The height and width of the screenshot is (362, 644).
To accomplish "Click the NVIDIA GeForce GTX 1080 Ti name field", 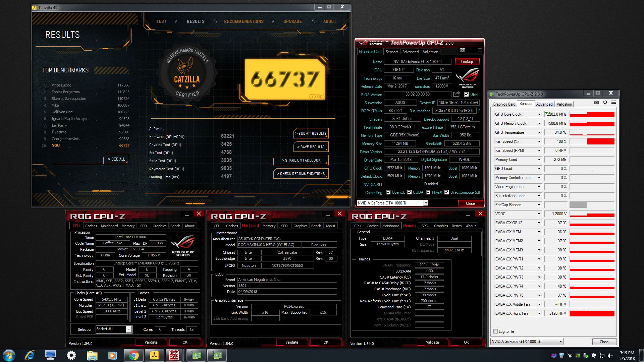I will point(418,62).
